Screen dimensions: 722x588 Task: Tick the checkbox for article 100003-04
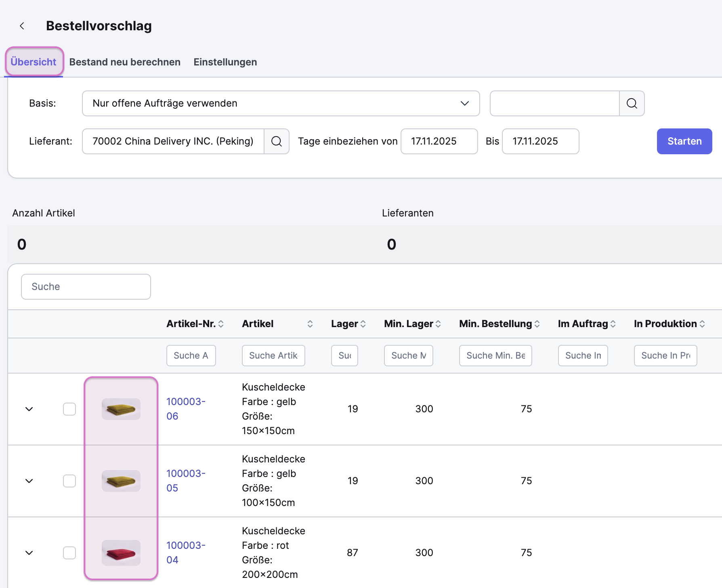click(69, 553)
